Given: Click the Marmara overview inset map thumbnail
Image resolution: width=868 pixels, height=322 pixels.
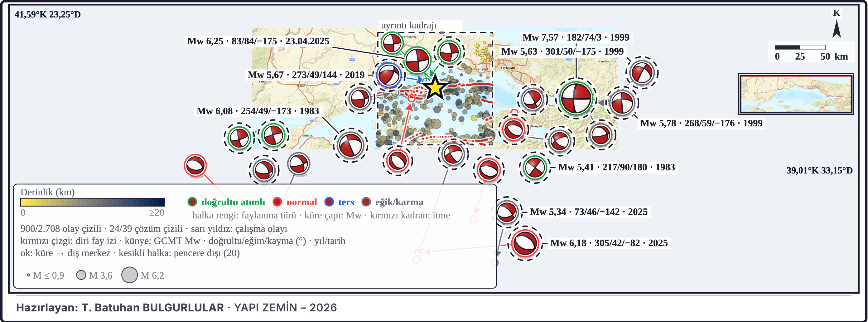Looking at the screenshot, I should tap(796, 94).
